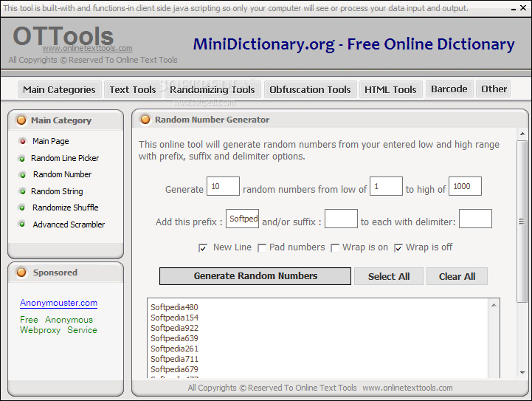
Task: Click the footer www.onlinetexttools.com text
Action: click(x=407, y=388)
